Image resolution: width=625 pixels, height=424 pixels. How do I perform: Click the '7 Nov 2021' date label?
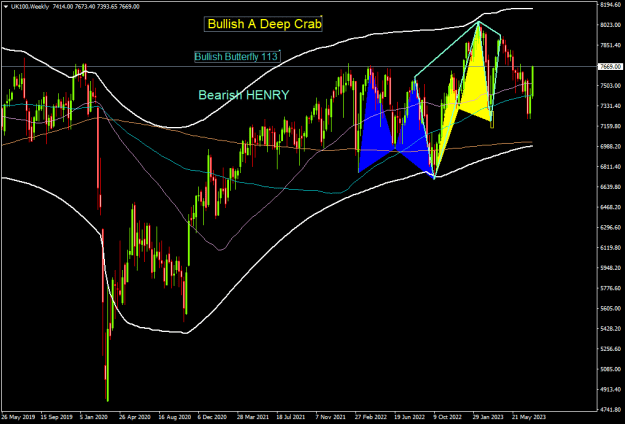tap(331, 417)
